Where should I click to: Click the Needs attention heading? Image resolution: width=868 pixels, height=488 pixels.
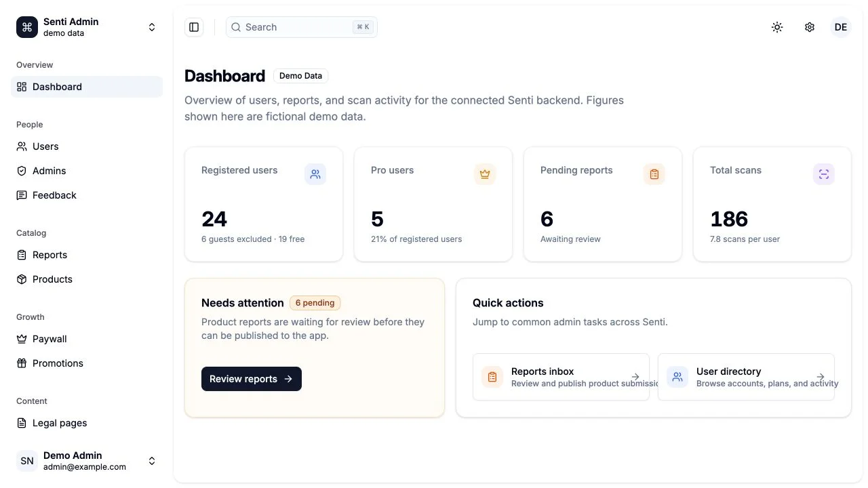243,303
